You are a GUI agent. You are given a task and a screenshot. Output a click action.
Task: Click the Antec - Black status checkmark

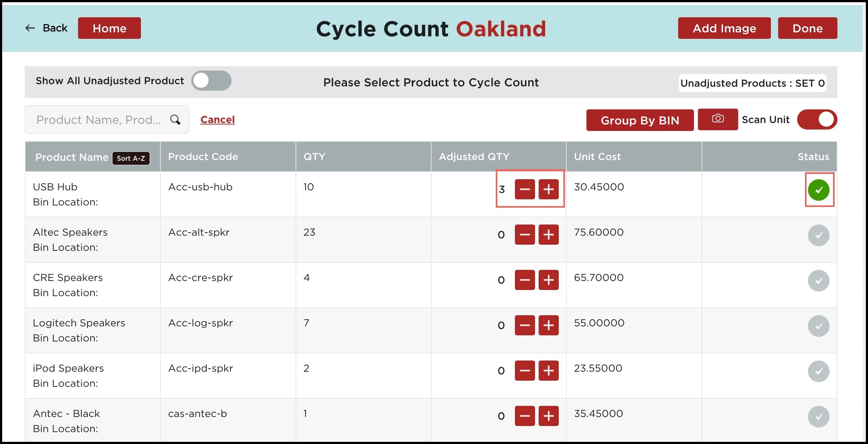pyautogui.click(x=818, y=416)
